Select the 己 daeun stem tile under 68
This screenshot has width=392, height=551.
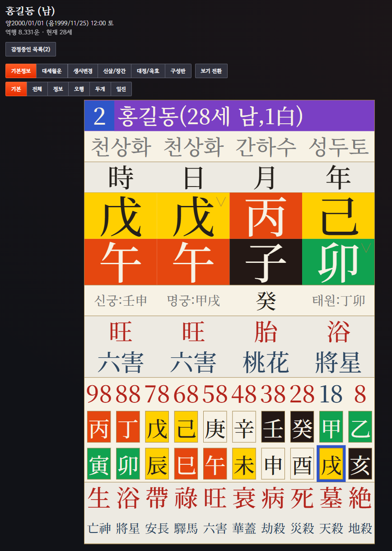point(186,426)
